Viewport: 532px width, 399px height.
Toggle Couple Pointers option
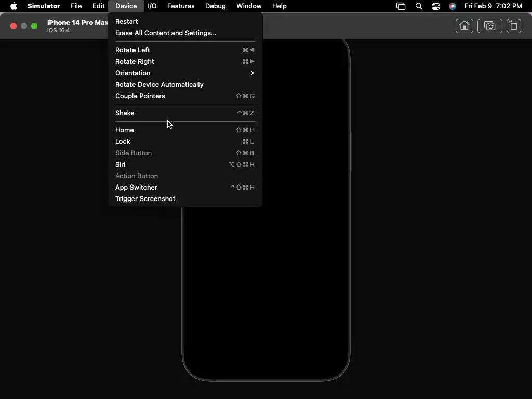click(x=185, y=96)
